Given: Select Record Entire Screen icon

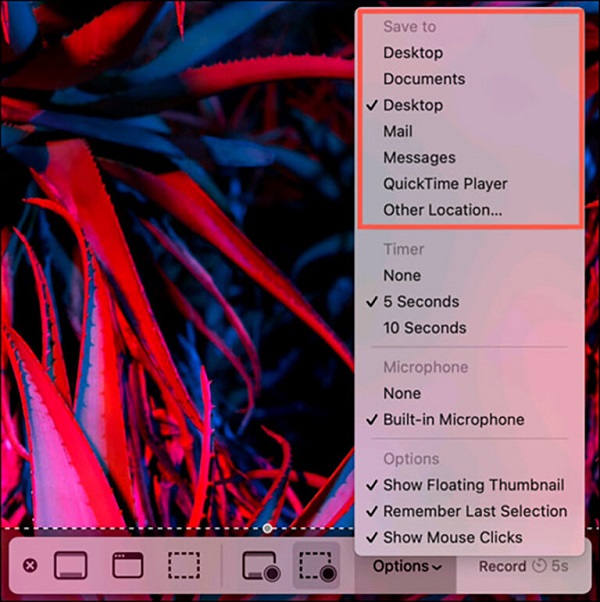Looking at the screenshot, I should pos(260,566).
